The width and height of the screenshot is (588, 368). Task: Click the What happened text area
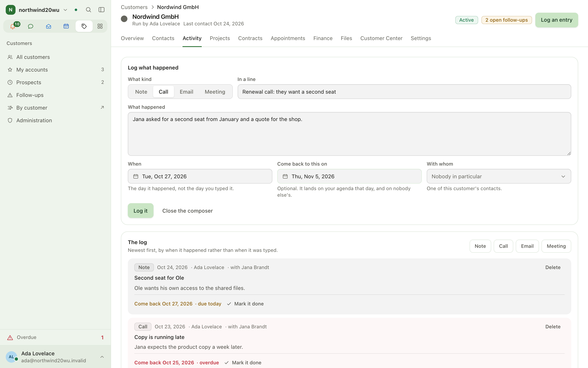click(349, 134)
